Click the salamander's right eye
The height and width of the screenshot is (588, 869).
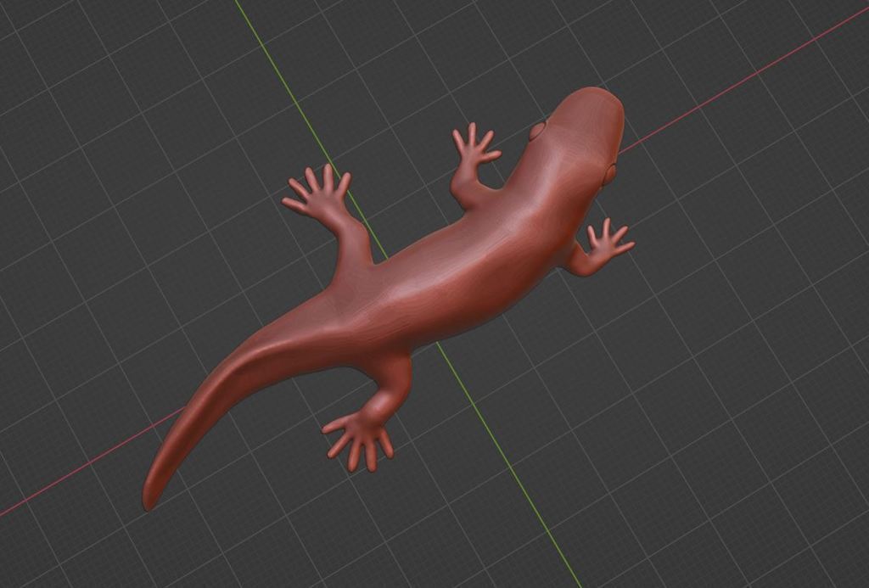click(x=608, y=171)
